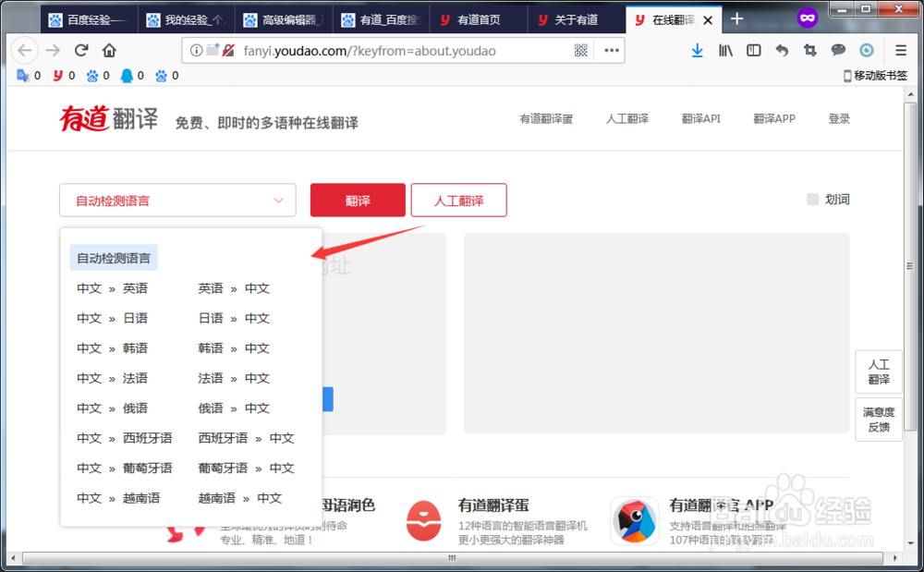The width and height of the screenshot is (924, 572).
Task: Switch to the 我的经验 tab
Action: pos(187,20)
